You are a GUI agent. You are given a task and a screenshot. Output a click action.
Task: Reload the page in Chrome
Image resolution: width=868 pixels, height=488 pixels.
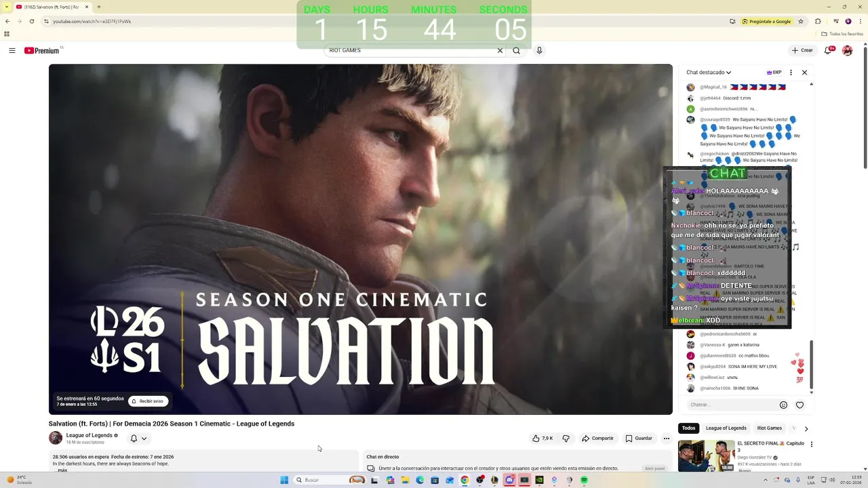(x=33, y=21)
